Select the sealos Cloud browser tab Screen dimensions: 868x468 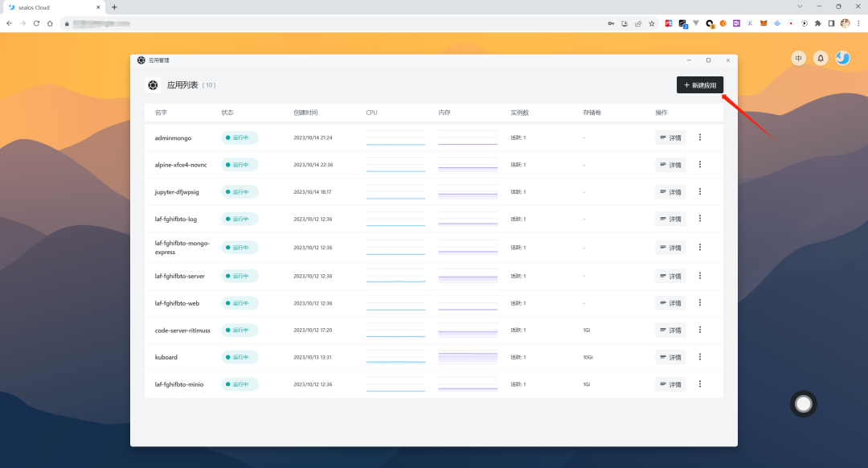(x=52, y=7)
